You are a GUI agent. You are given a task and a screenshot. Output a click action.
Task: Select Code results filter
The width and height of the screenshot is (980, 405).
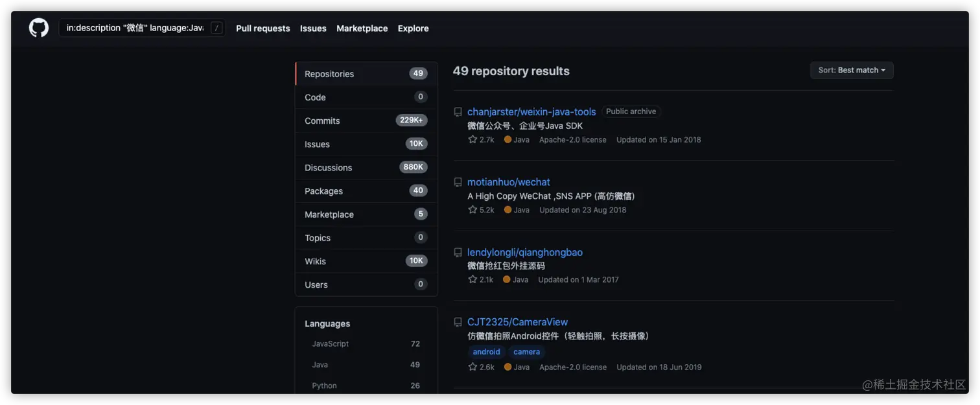pyautogui.click(x=366, y=97)
